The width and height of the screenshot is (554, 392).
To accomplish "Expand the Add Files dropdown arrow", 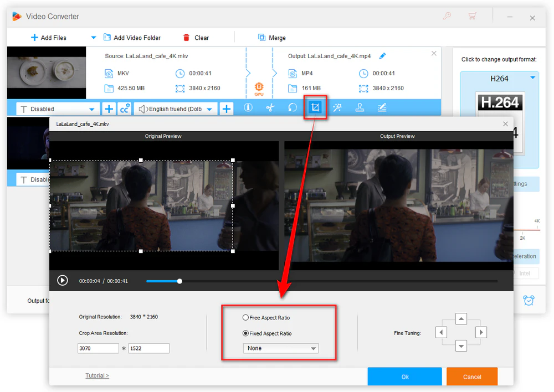I will click(94, 38).
